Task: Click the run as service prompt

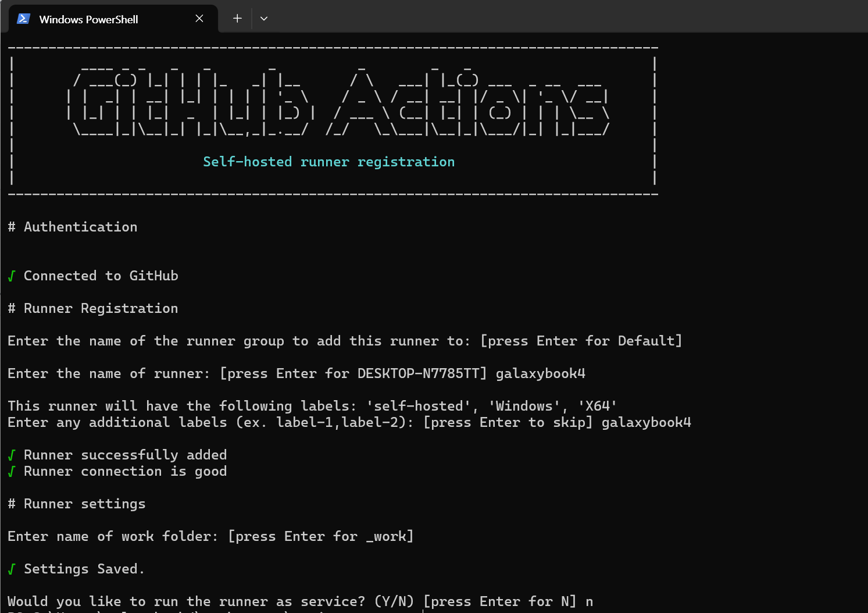Action: tap(301, 601)
